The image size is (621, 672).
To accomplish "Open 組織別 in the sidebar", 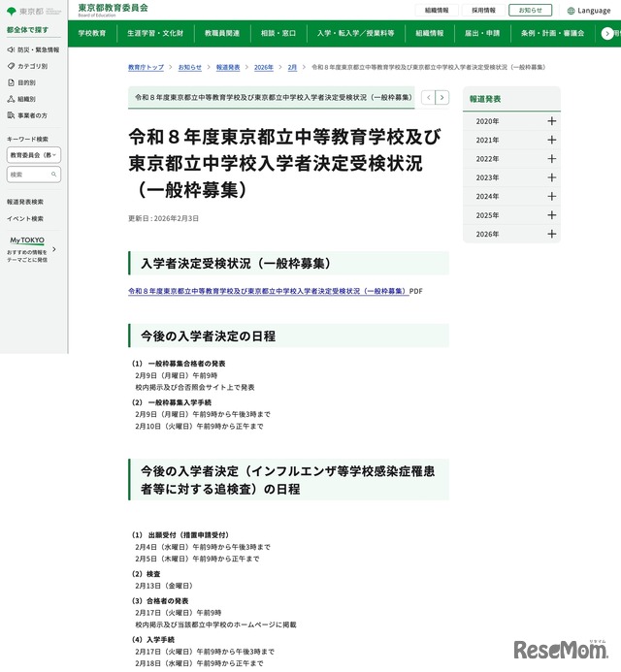I will tap(21, 99).
